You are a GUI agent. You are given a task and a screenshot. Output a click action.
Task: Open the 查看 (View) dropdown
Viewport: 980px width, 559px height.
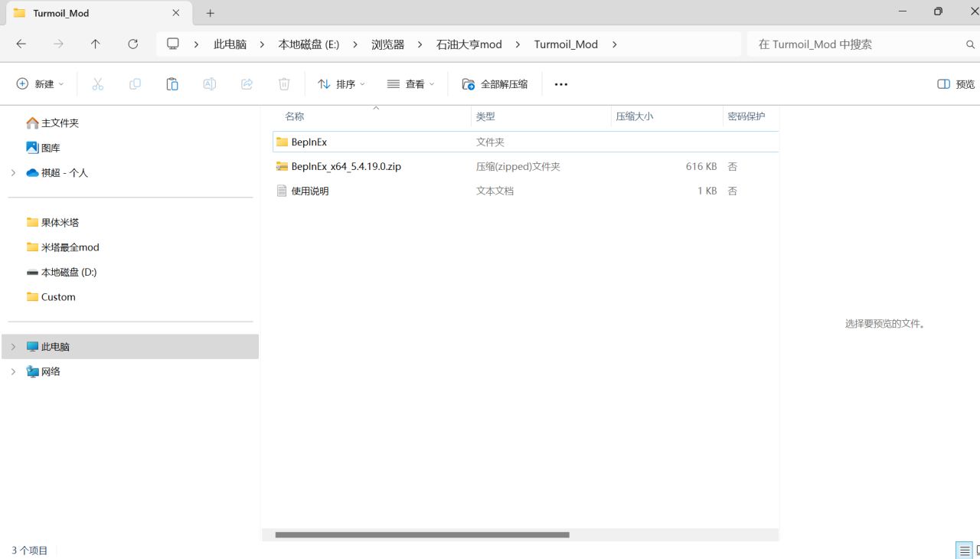tap(411, 84)
